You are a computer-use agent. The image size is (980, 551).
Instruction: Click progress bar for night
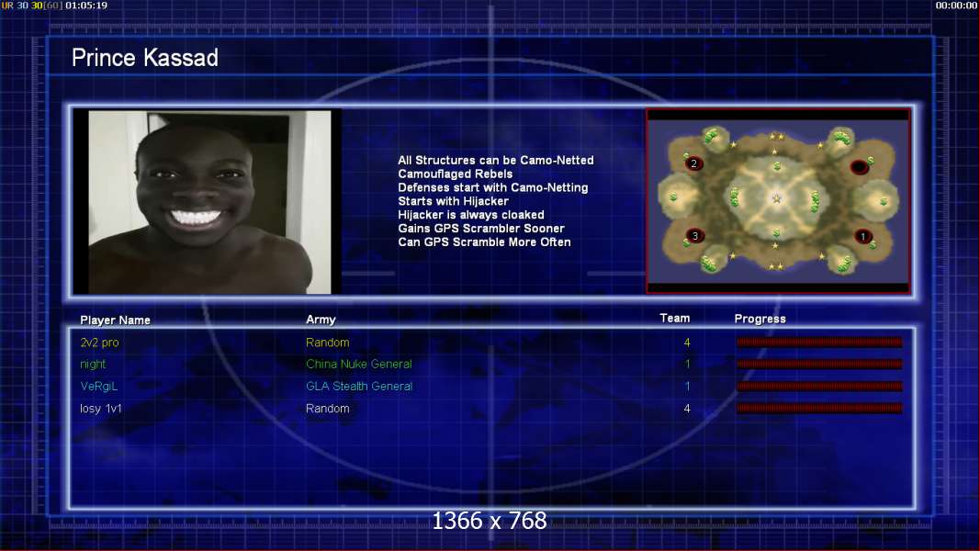point(819,364)
